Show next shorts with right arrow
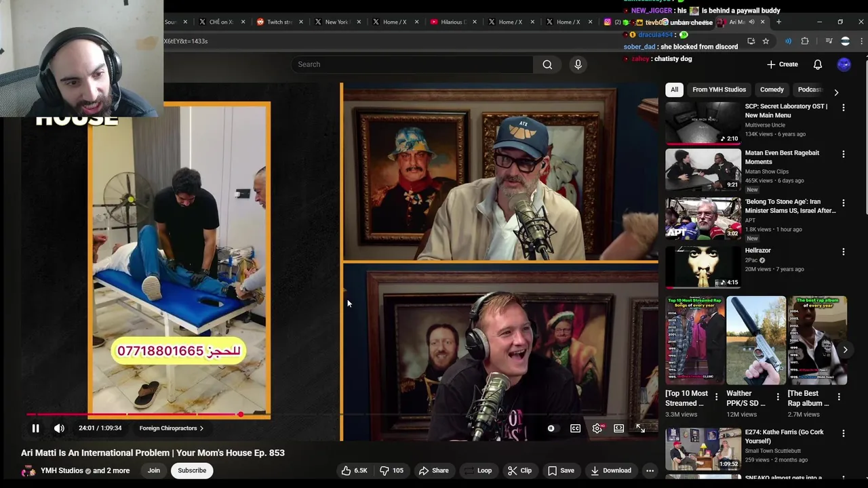868x488 pixels. pyautogui.click(x=845, y=350)
